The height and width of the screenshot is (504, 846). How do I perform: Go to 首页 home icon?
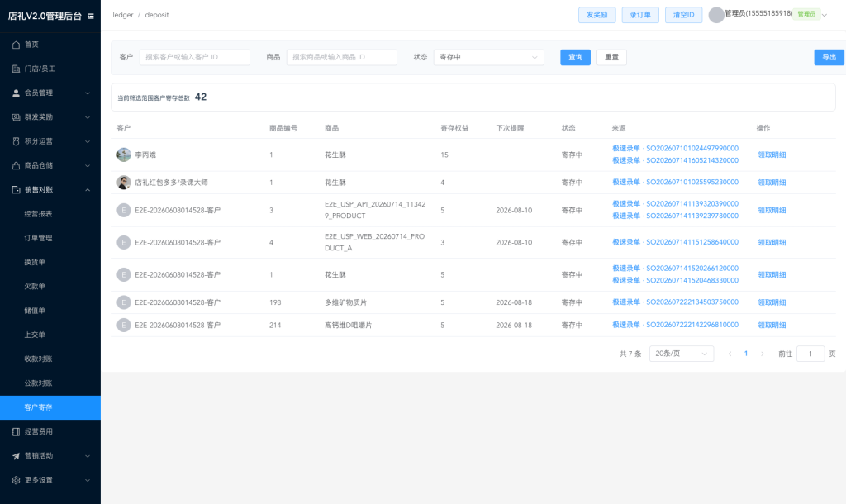[x=17, y=45]
